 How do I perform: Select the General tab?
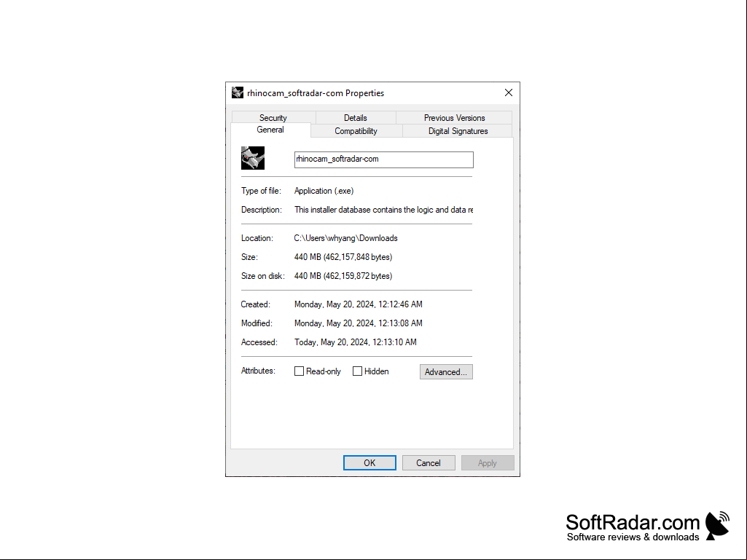pyautogui.click(x=270, y=130)
